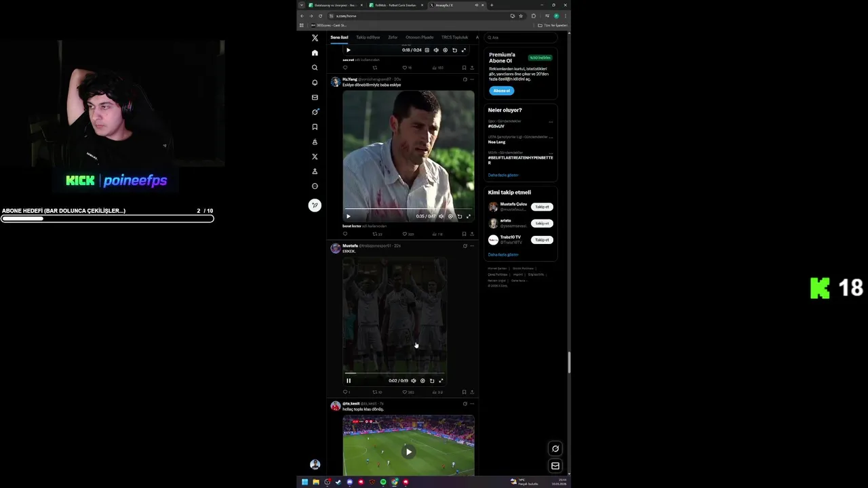The image size is (868, 488).
Task: Reply to Mustafa's ERKEK post
Action: (345, 392)
